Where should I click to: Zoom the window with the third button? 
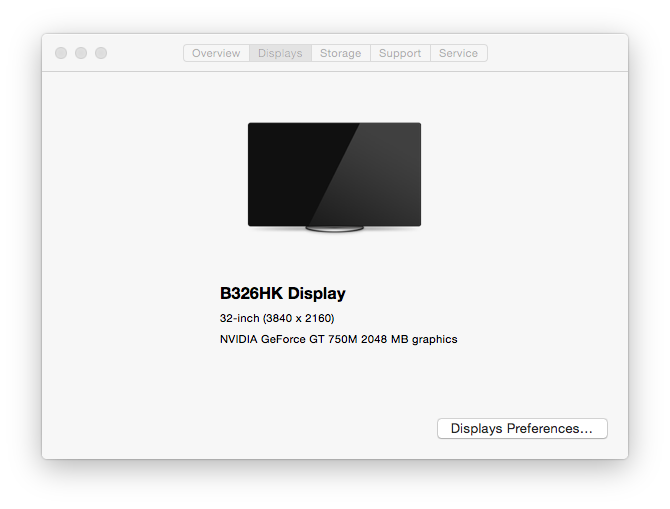[x=101, y=53]
